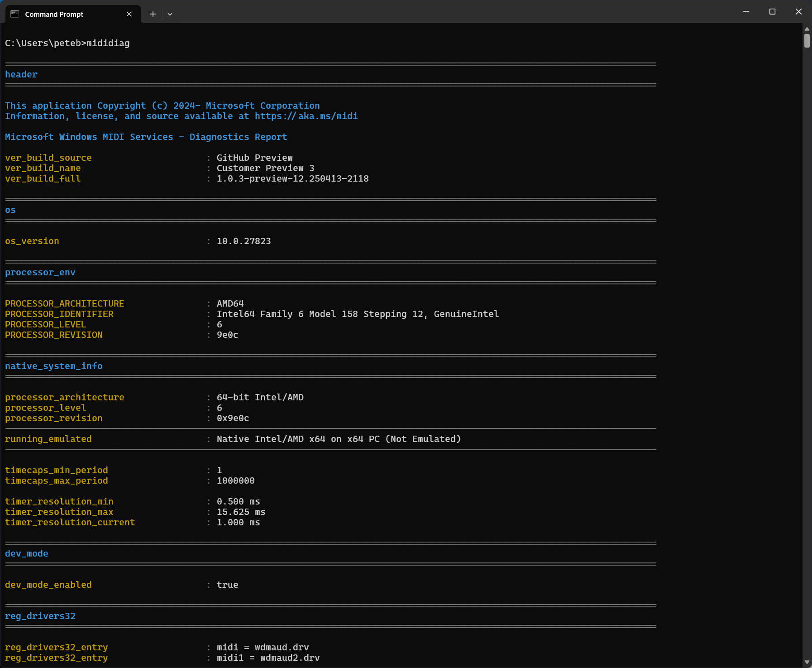The width and height of the screenshot is (812, 668).
Task: Click the native_system_info section heading
Action: pos(54,366)
